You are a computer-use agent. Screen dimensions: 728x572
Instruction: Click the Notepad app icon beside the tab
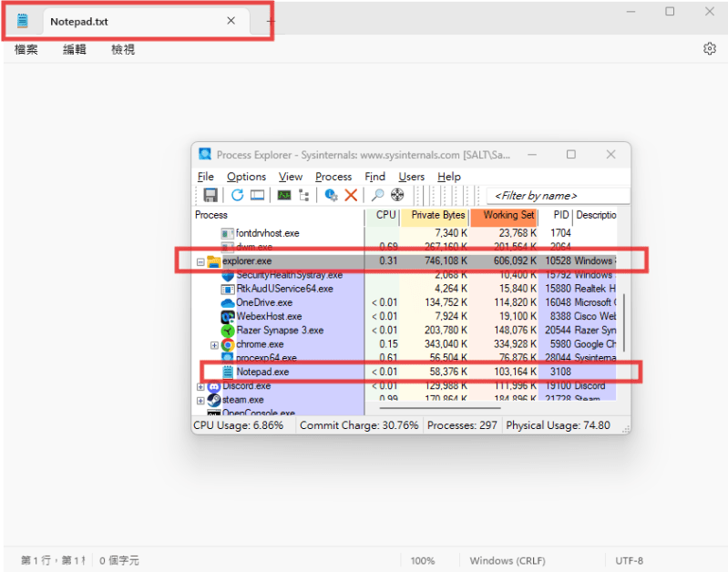[x=22, y=21]
